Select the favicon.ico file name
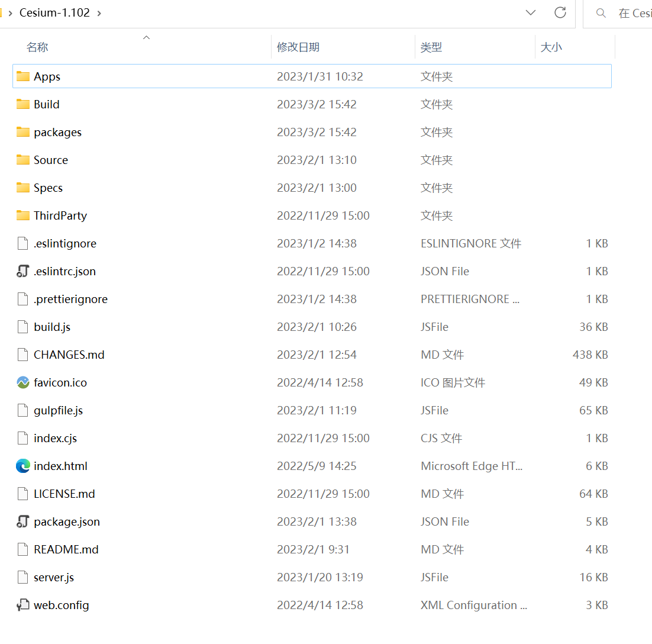 point(60,383)
